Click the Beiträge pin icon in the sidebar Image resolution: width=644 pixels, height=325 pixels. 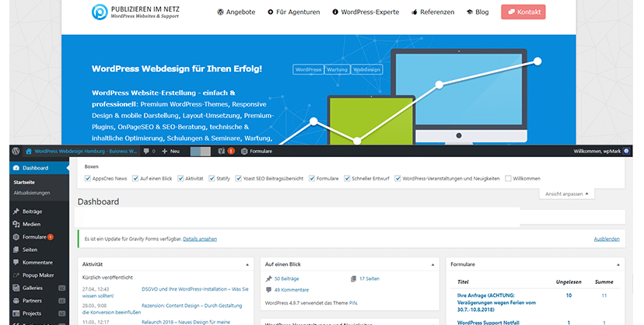point(16,211)
